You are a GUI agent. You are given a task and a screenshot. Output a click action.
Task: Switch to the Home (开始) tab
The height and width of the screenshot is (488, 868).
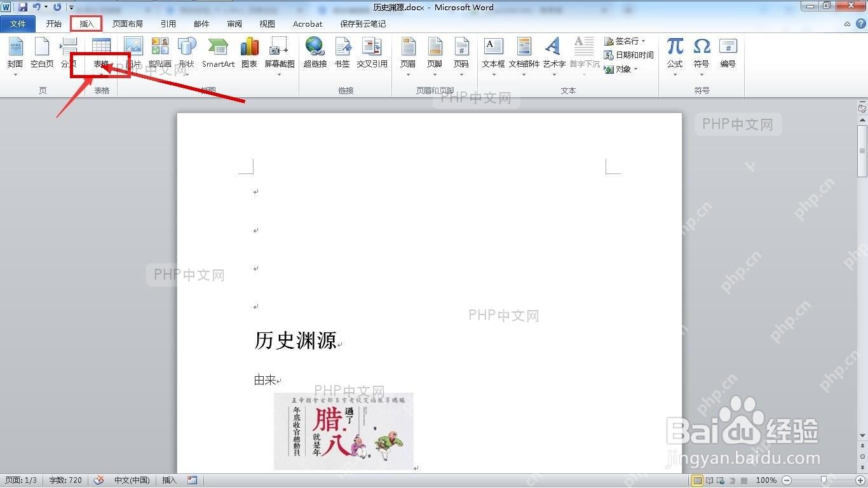(54, 24)
